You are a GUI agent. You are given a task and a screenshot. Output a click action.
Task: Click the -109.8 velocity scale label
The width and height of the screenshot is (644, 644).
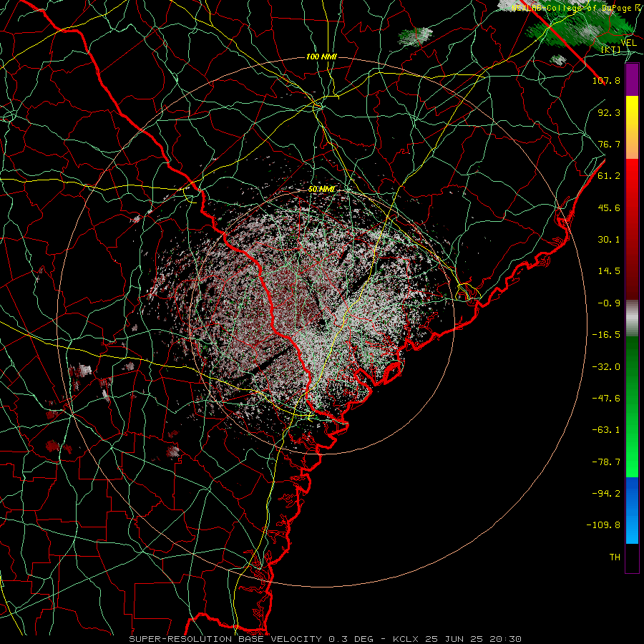[603, 525]
